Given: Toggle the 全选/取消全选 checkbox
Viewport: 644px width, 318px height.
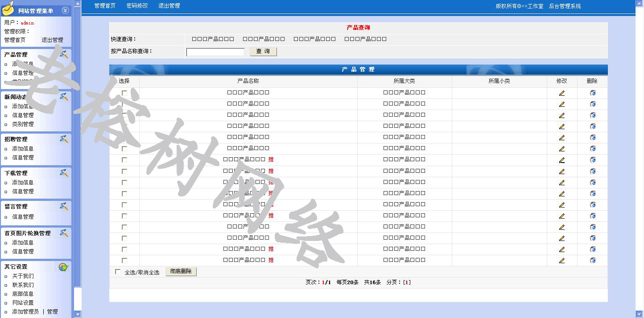Looking at the screenshot, I should pyautogui.click(x=118, y=272).
